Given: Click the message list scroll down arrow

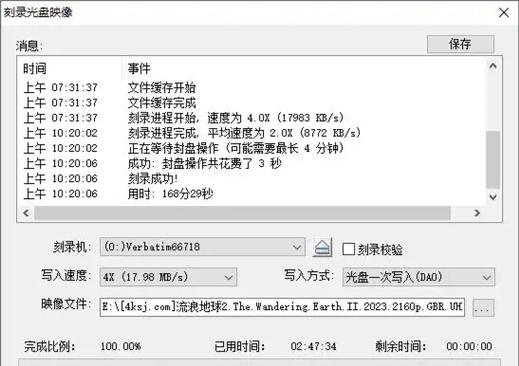Looking at the screenshot, I should point(493,197).
